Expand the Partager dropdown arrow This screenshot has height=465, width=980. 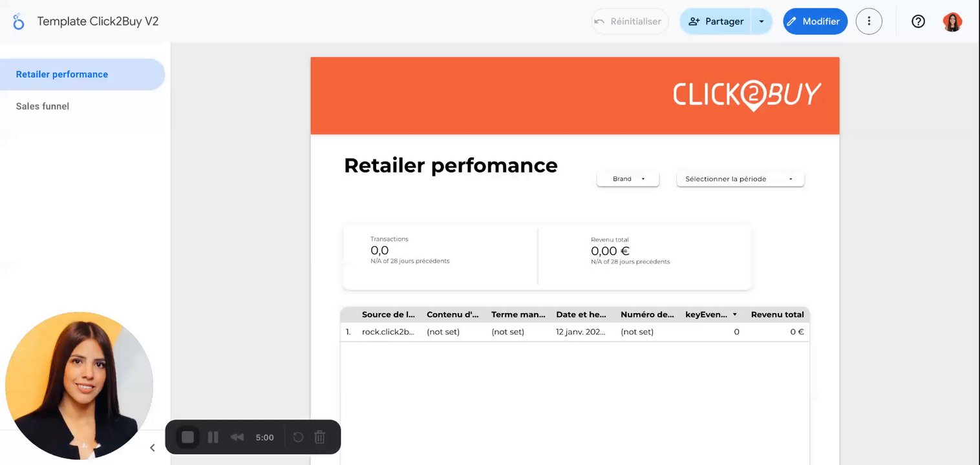[762, 21]
